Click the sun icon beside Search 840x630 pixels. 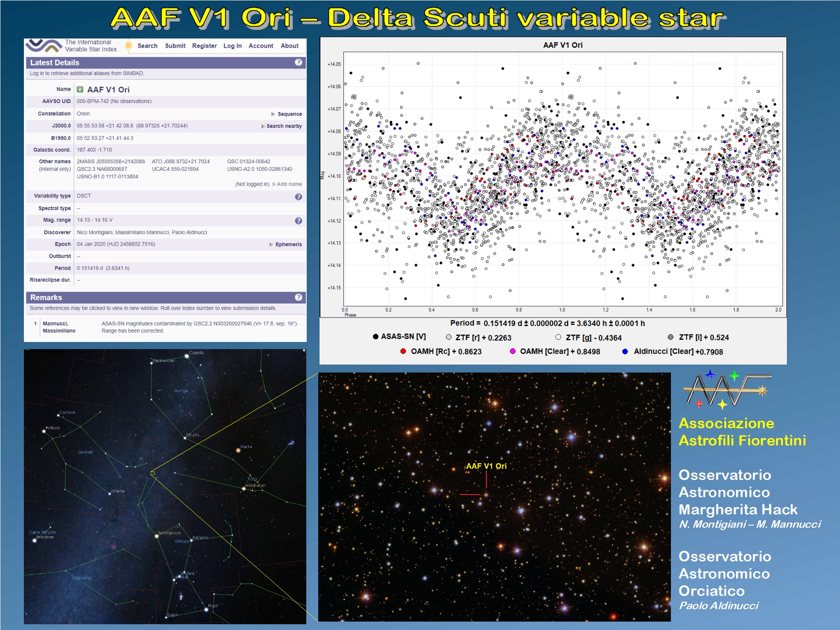click(128, 45)
